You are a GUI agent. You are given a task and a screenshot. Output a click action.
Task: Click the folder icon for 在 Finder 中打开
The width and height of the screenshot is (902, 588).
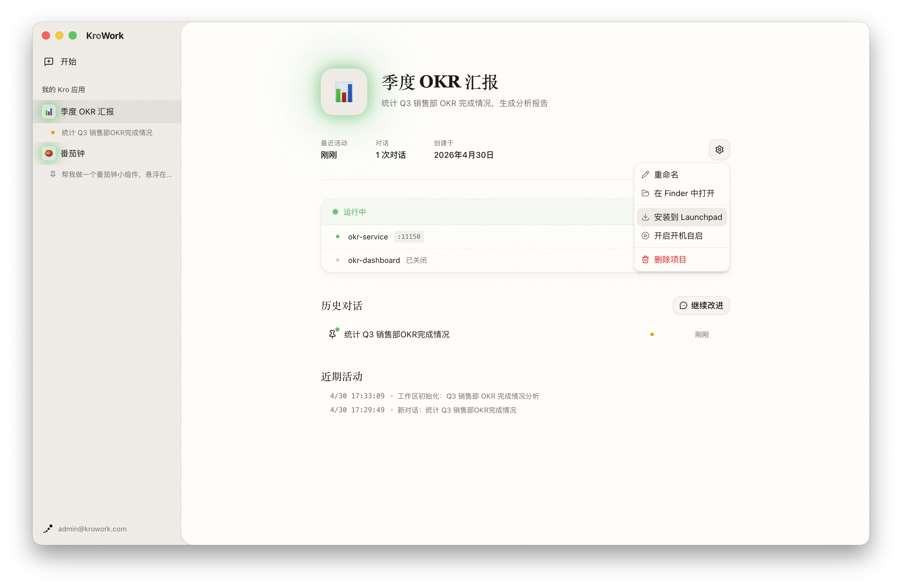coord(645,193)
